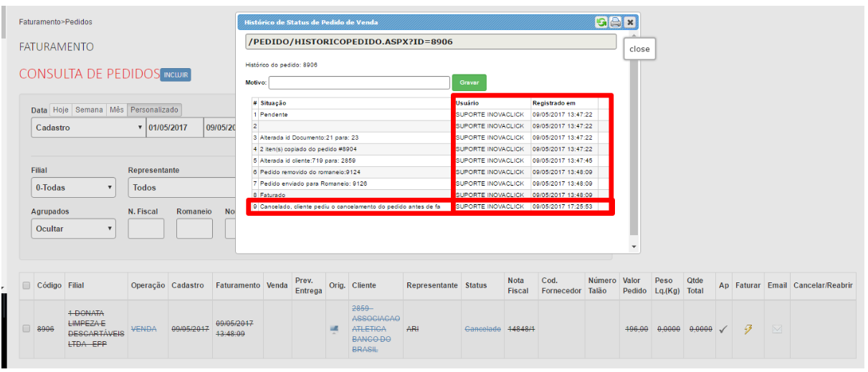Select the Hoje date tab
The image size is (868, 372).
pyautogui.click(x=60, y=110)
